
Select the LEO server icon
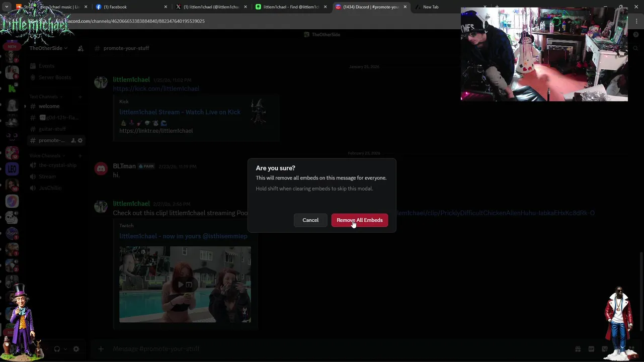pyautogui.click(x=12, y=169)
